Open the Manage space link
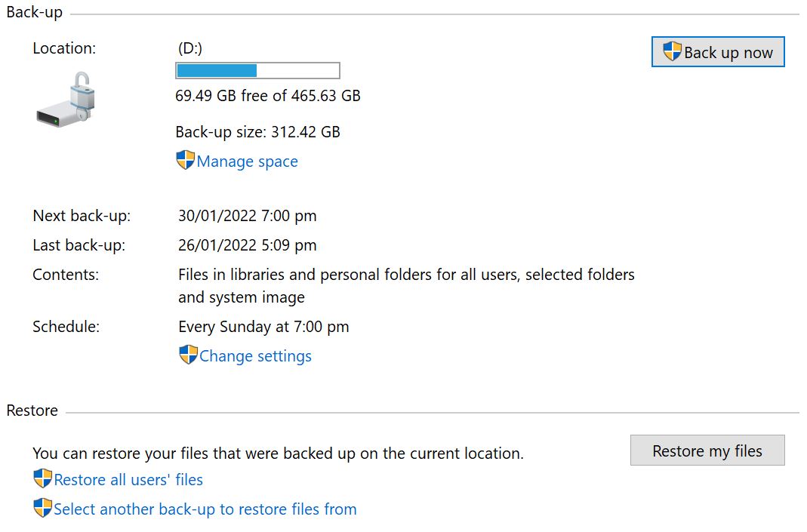 coord(247,161)
